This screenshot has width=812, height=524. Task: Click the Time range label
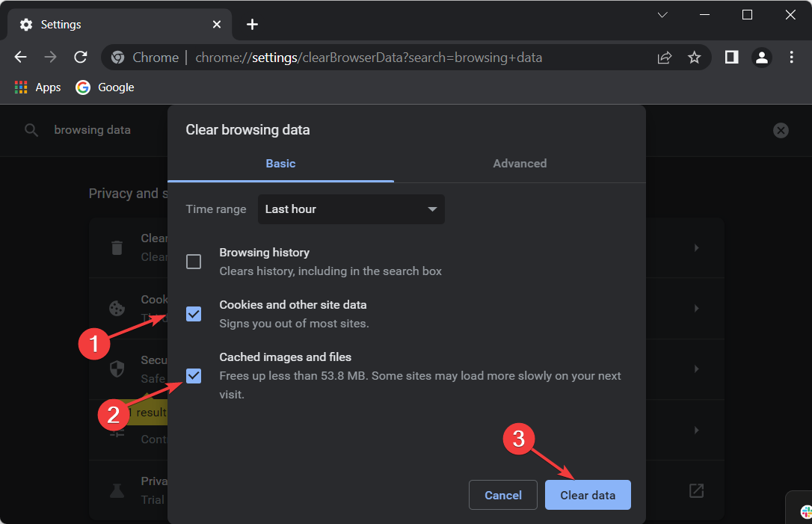pos(216,209)
